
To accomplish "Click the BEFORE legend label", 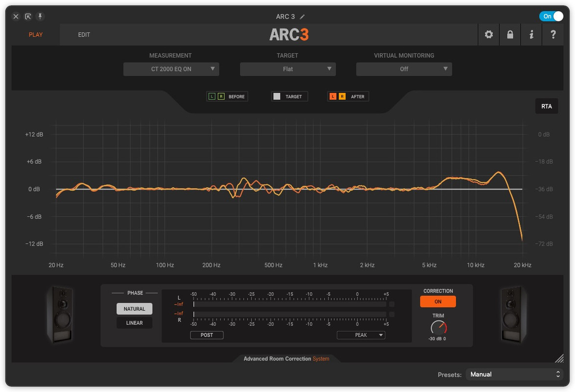I will (x=237, y=97).
